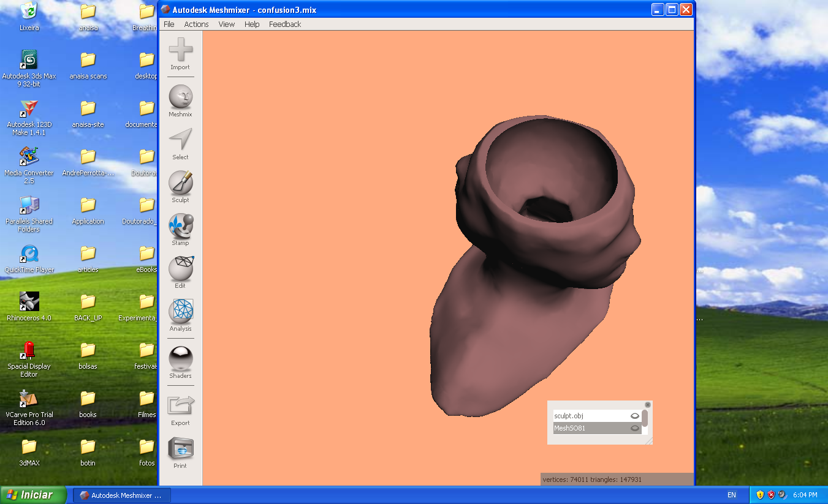Open the Import tool in Meshmixer
828x504 pixels.
point(180,55)
